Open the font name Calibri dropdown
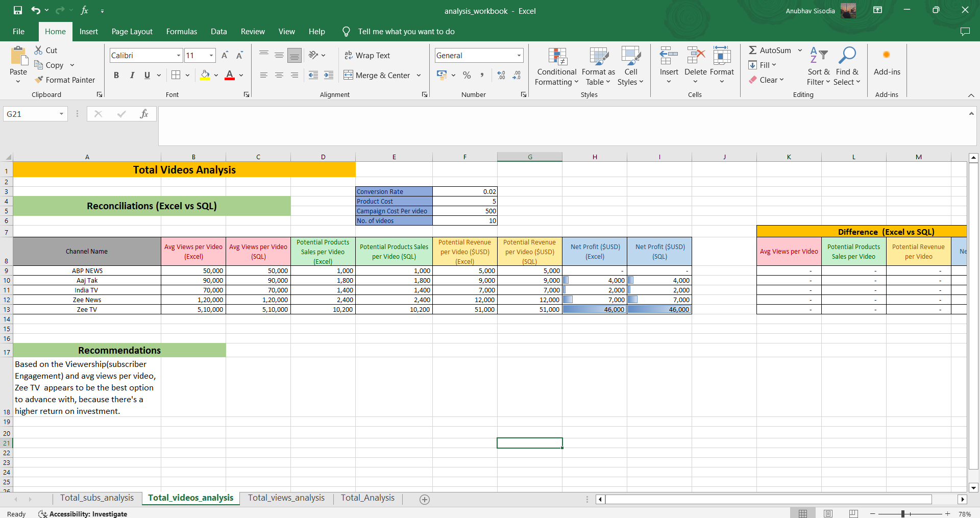The width and height of the screenshot is (980, 518). tap(179, 55)
